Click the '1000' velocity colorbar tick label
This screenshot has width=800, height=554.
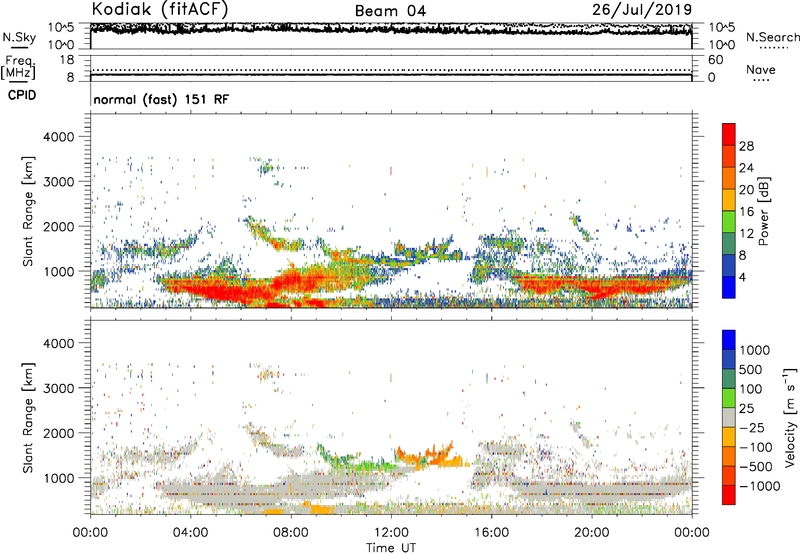click(755, 350)
